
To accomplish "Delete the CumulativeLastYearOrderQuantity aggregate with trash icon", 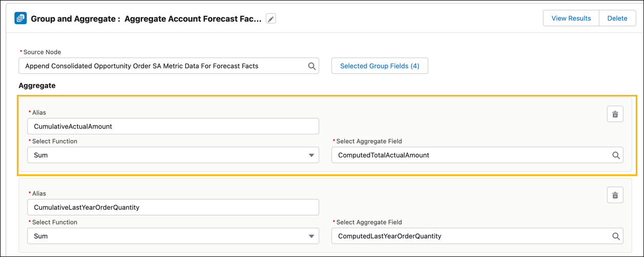I will [615, 195].
